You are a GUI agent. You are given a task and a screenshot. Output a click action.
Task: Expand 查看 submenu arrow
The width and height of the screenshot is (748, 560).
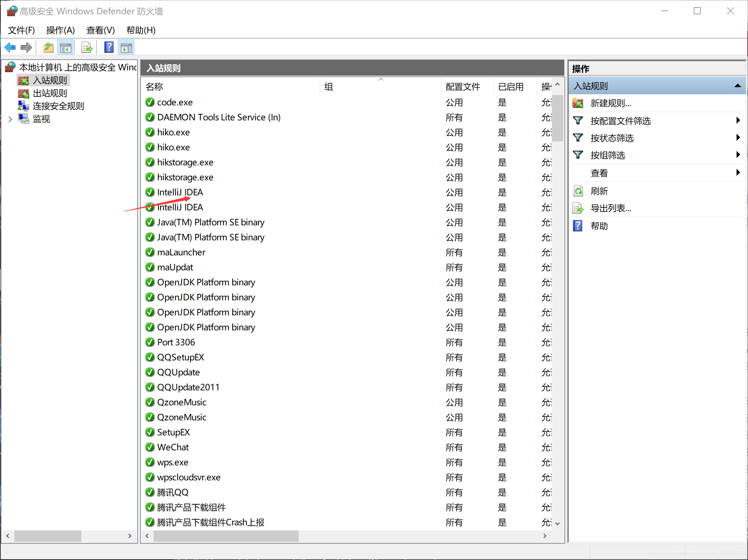click(738, 172)
